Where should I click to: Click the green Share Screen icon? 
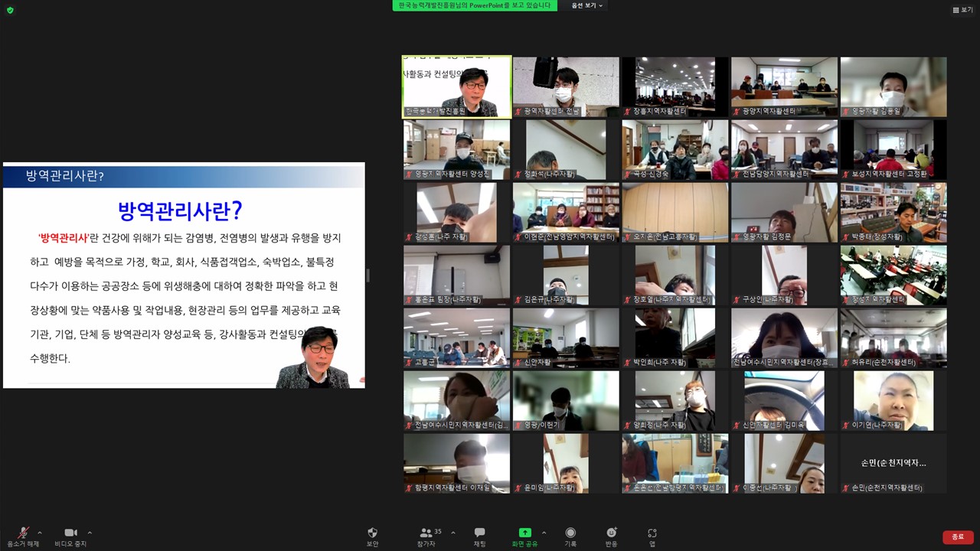(524, 533)
